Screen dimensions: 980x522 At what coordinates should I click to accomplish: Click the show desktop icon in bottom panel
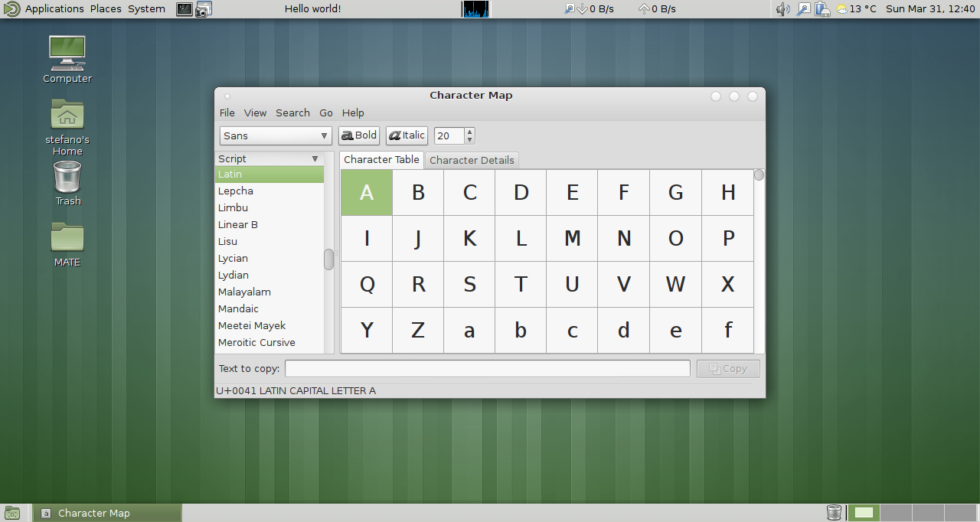[x=12, y=513]
